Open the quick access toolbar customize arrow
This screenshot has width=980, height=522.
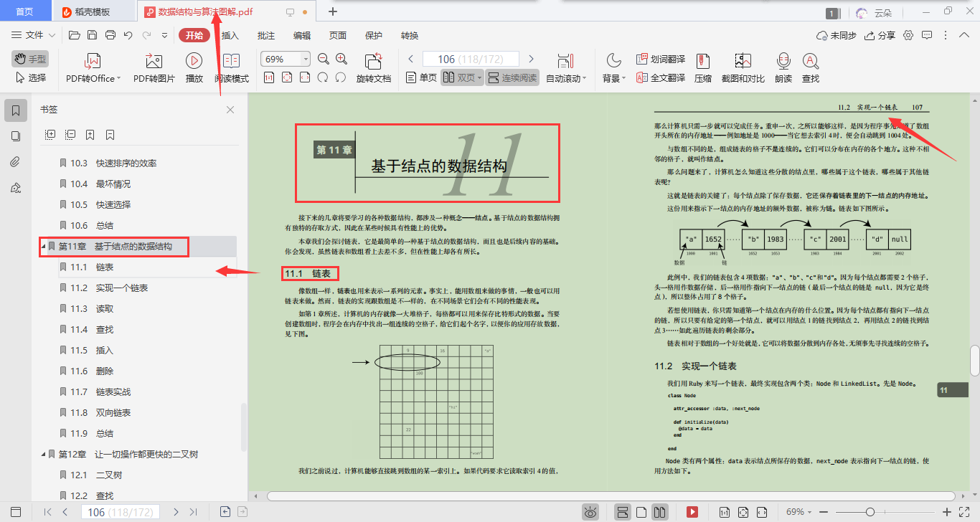tap(164, 35)
